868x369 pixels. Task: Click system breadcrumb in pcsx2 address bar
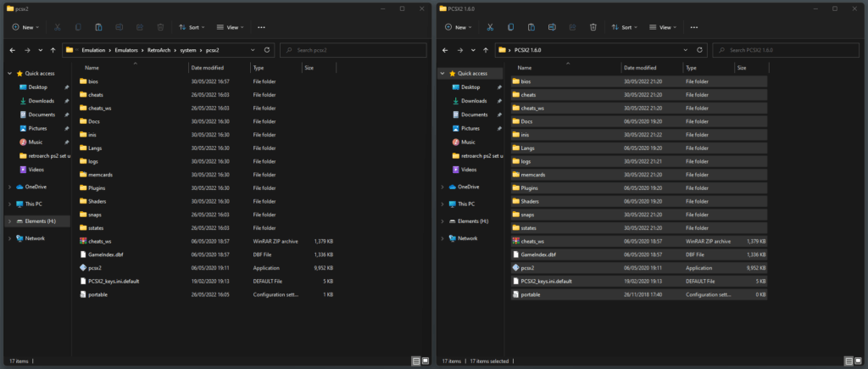point(188,50)
